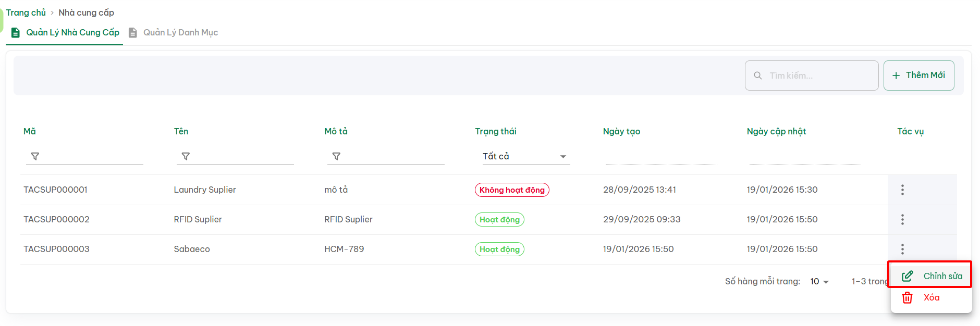Screen dimensions: 980x326
Task: Click the three-dot icon for Sabaeco row
Action: point(902,249)
